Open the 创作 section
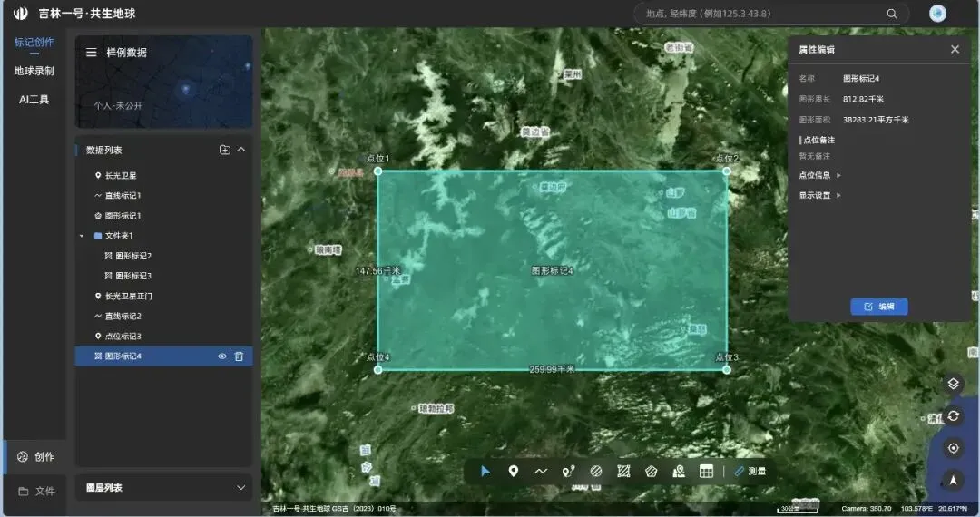This screenshot has height=517, width=980. 35,457
